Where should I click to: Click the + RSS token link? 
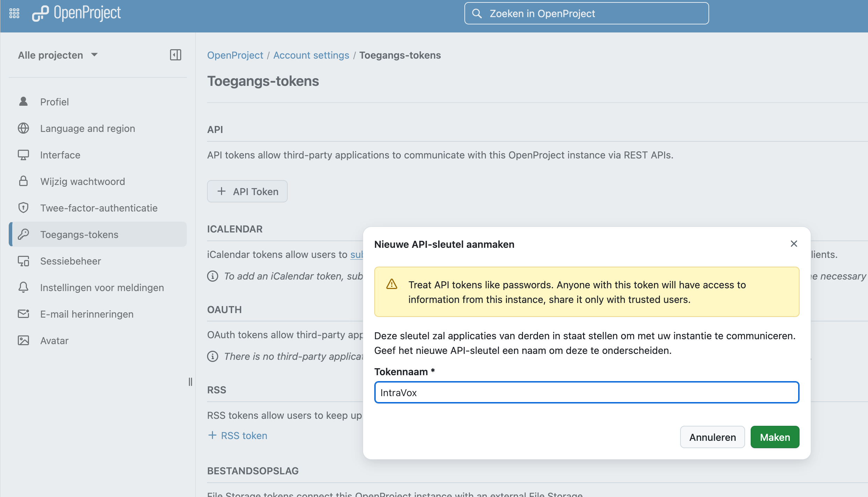point(237,435)
